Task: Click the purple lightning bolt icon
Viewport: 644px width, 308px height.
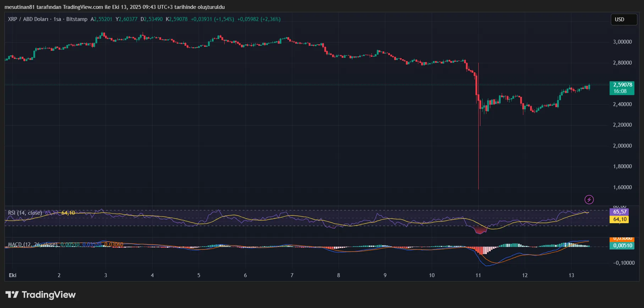Action: (589, 200)
